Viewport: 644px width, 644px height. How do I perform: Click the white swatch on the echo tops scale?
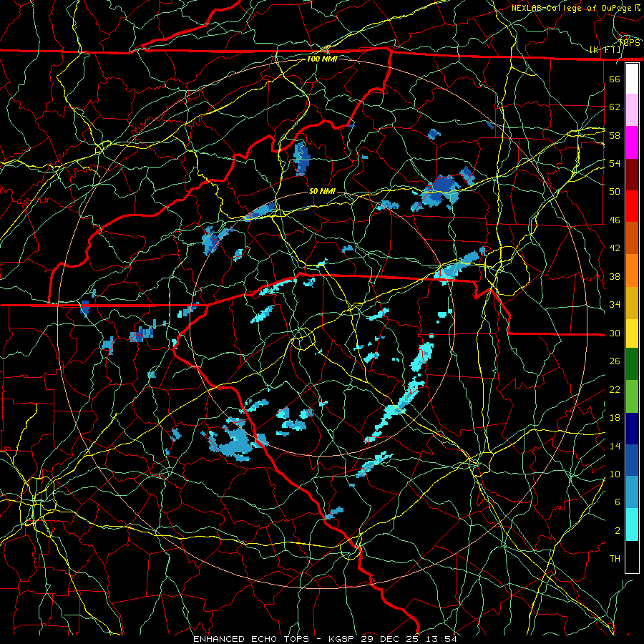[x=632, y=79]
